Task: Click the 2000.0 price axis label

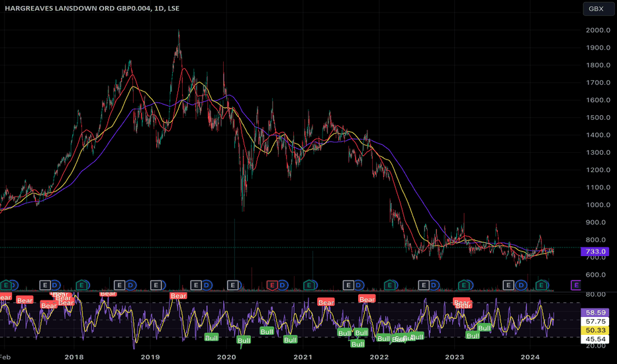Action: point(598,30)
